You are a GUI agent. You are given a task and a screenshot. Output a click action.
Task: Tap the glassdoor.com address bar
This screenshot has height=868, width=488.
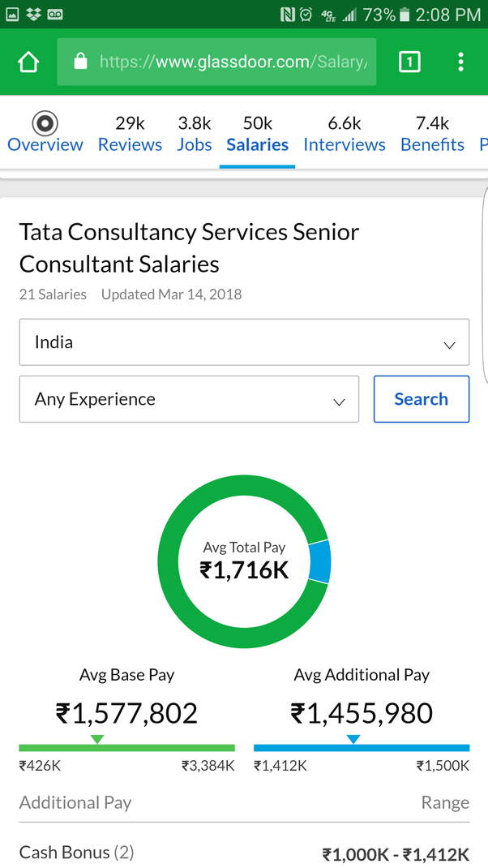pos(231,62)
